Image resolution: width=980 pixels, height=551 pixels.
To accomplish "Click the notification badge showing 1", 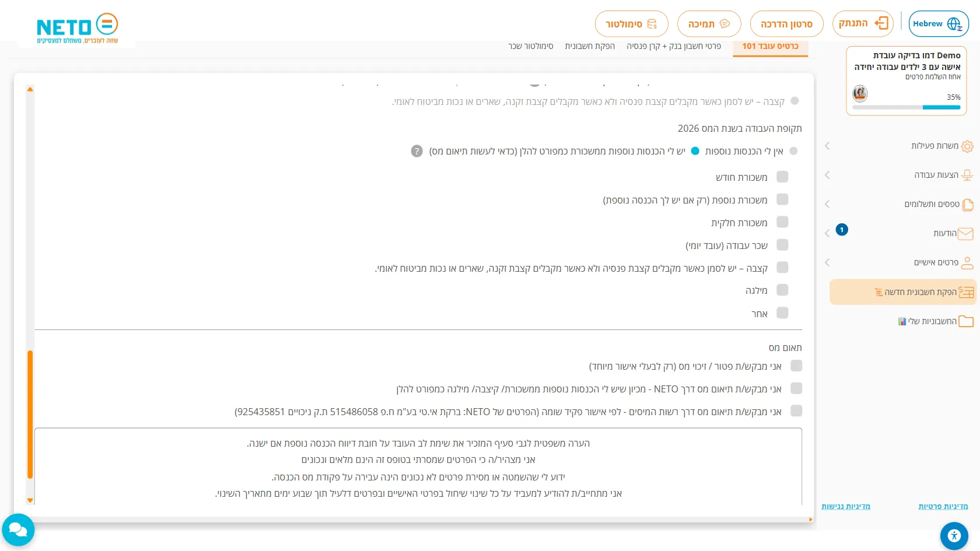I will click(x=842, y=230).
